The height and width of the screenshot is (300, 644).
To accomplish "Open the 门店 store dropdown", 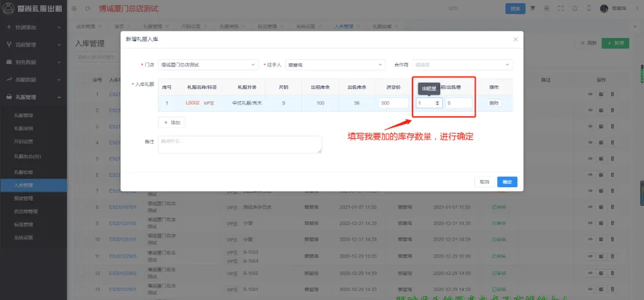I will tap(208, 65).
